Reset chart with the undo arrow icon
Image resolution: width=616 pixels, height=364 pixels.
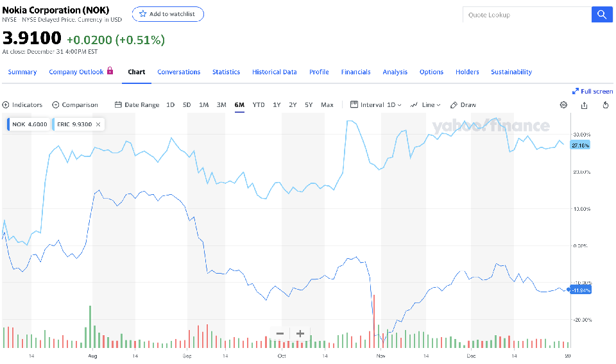[x=605, y=105]
